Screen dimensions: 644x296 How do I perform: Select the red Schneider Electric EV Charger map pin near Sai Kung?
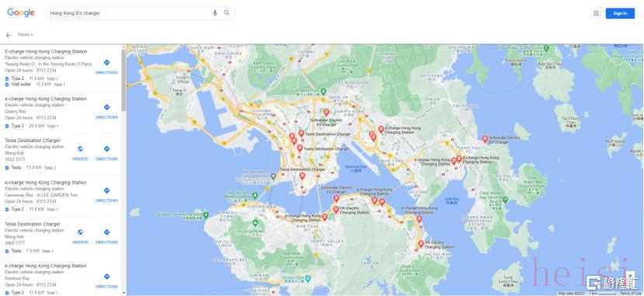click(485, 139)
